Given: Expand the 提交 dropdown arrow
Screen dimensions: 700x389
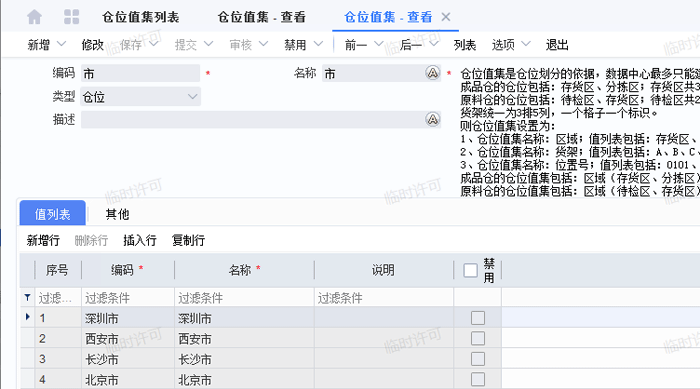Looking at the screenshot, I should tap(208, 44).
